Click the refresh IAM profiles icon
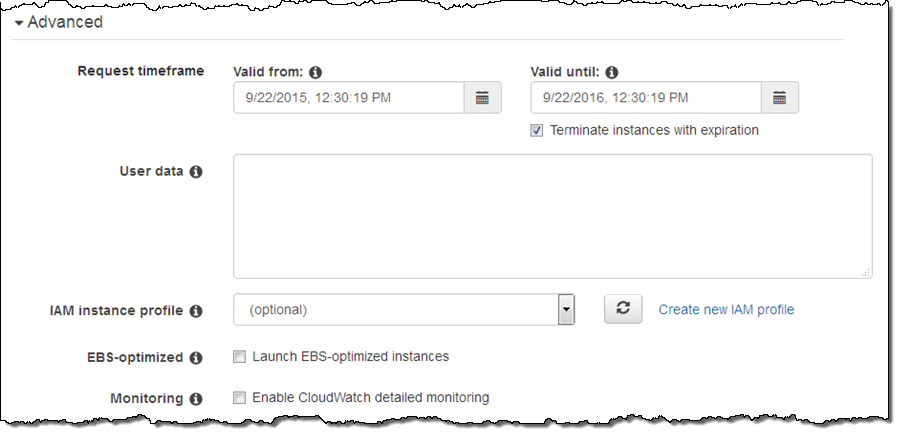Screen dimensions: 900x434 click(623, 310)
